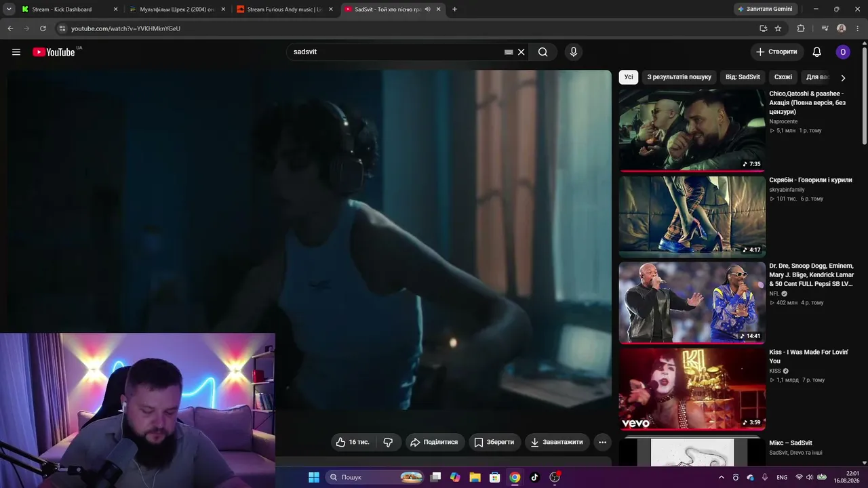Like the video with 16 тис. likes

pyautogui.click(x=353, y=442)
